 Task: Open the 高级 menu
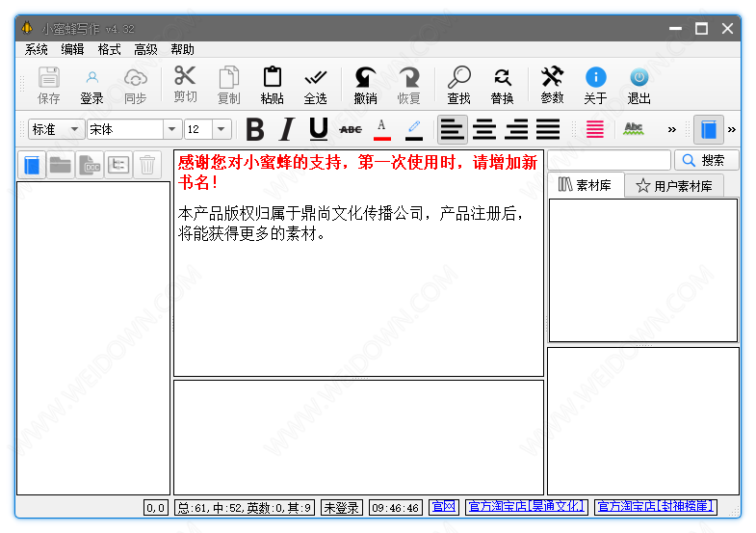145,49
